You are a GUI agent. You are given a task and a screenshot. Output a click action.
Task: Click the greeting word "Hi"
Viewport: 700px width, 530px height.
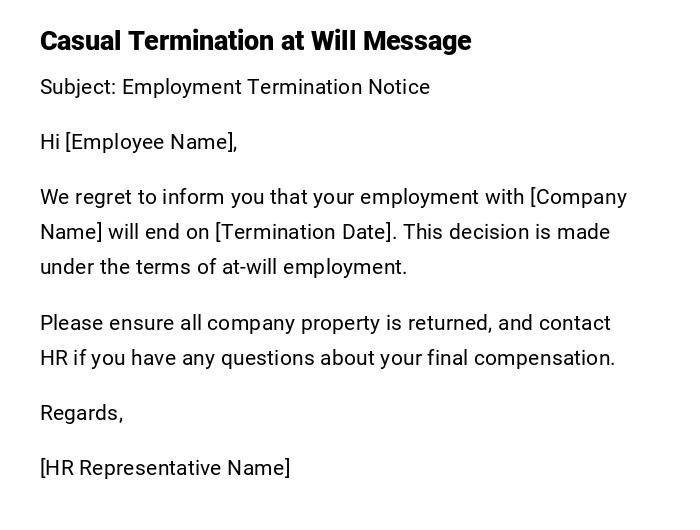tap(50, 142)
